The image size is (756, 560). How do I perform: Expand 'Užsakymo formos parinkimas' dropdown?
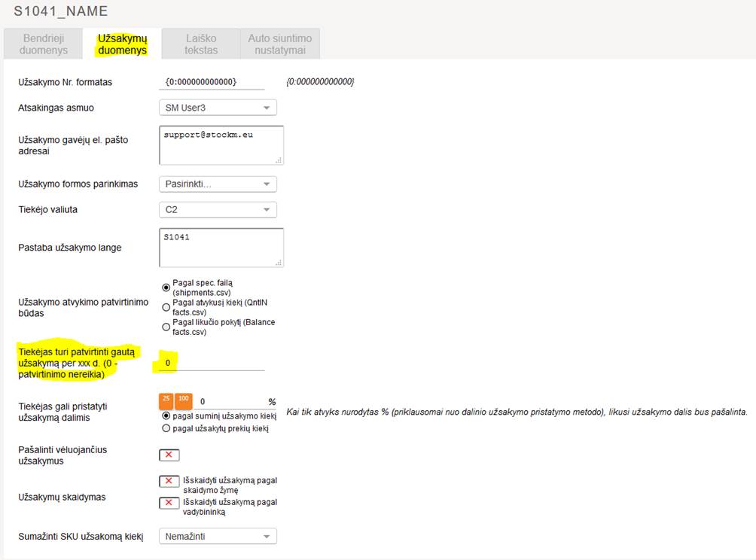point(218,184)
